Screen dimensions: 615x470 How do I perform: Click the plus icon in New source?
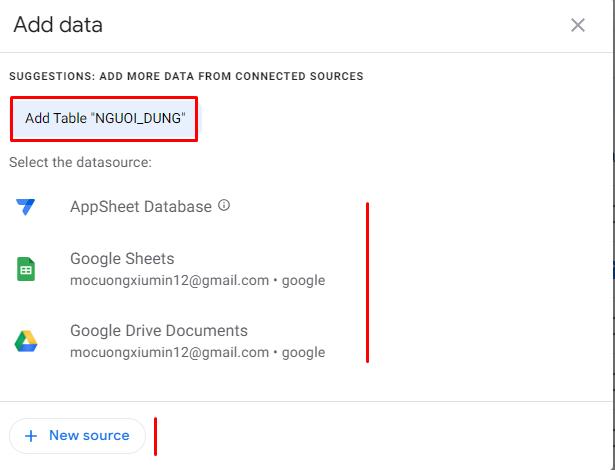[31, 436]
